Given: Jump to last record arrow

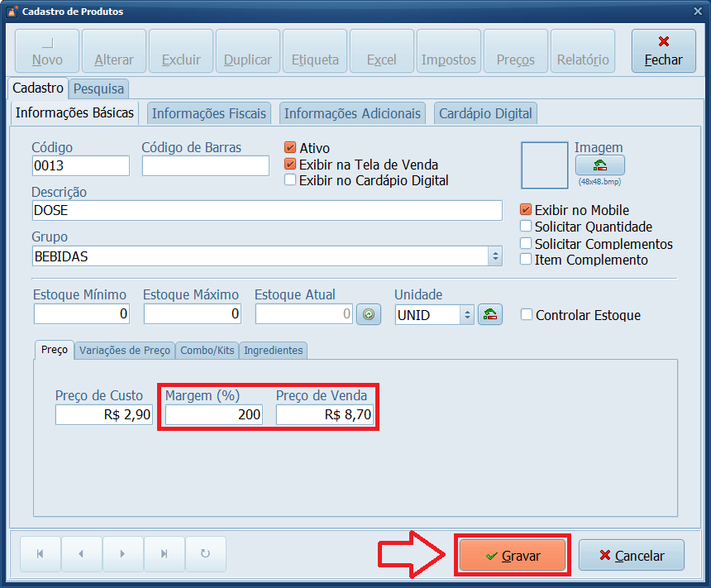Looking at the screenshot, I should 164,554.
